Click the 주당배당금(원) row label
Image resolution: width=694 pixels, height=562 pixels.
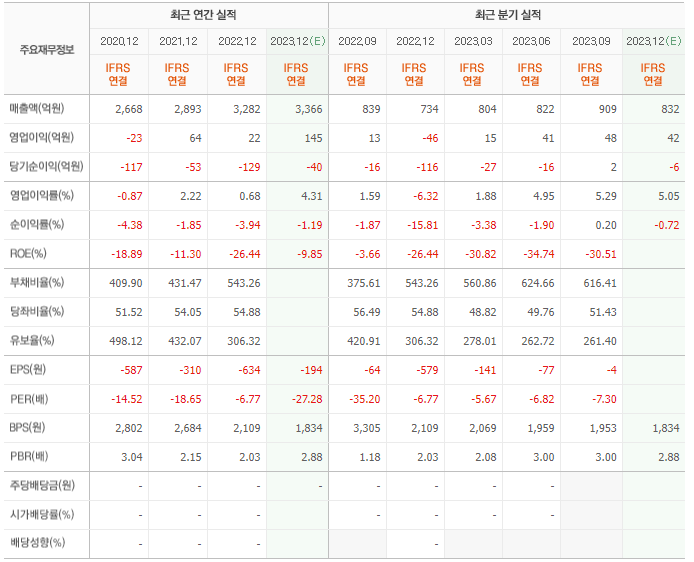tap(42, 485)
